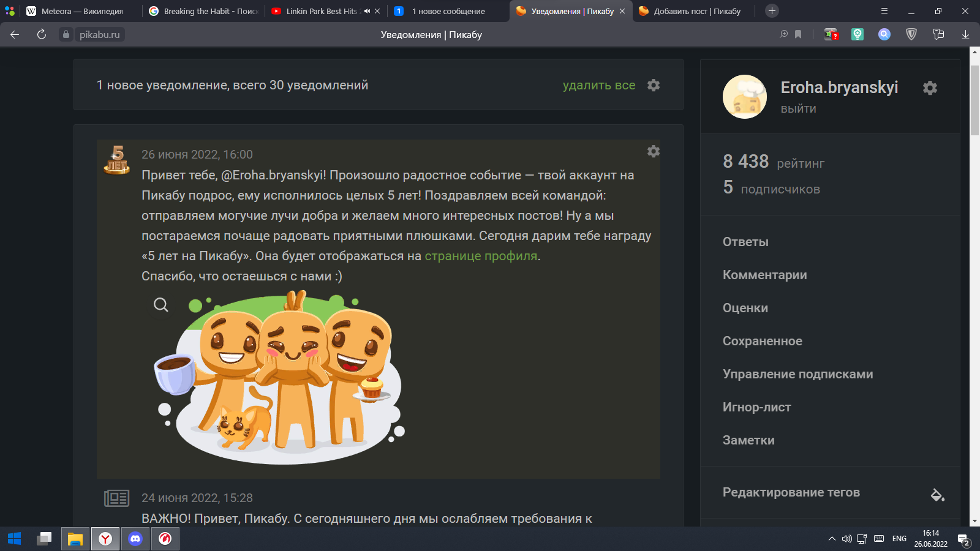Go back with the browser back arrow

pyautogui.click(x=15, y=34)
